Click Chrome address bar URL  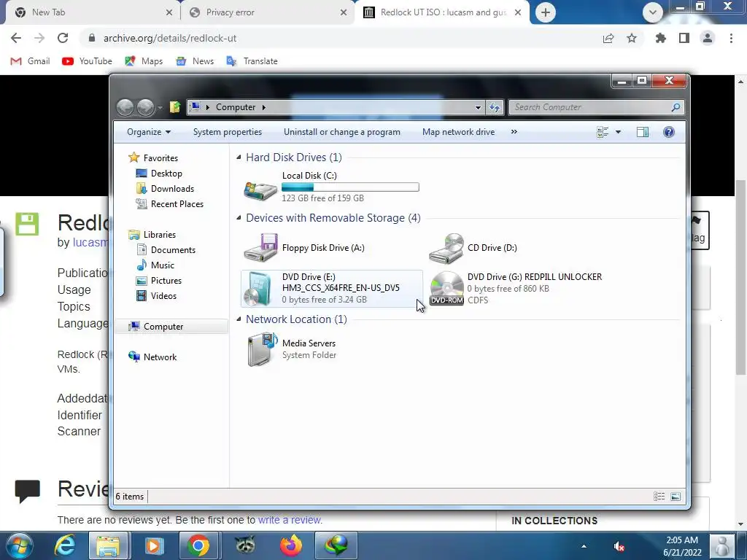point(170,38)
